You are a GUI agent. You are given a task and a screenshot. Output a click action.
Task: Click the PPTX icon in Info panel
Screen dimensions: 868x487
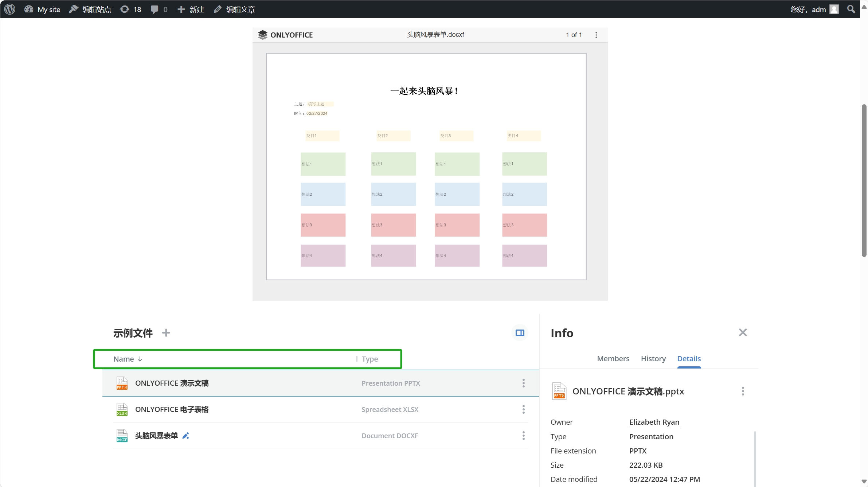click(559, 391)
